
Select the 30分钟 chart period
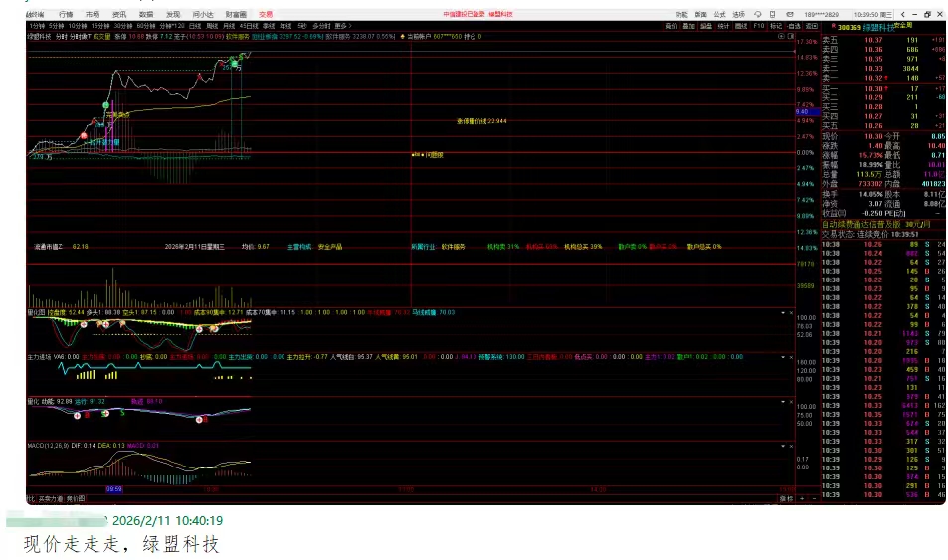click(x=123, y=26)
